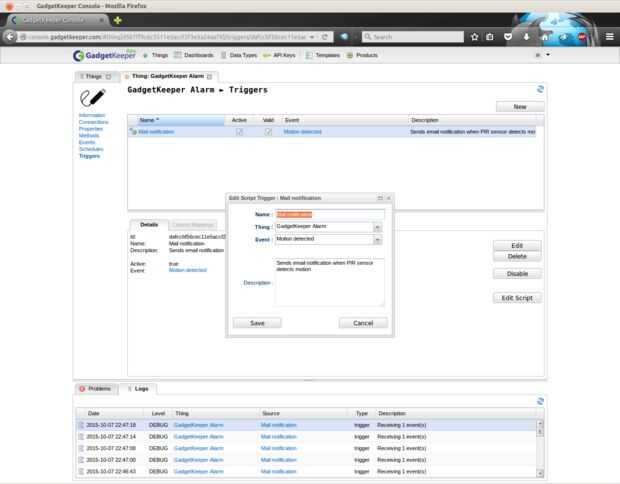Click the search magnifier icon in Firefox search box
Screen dimensions: 620x484
click(x=368, y=37)
